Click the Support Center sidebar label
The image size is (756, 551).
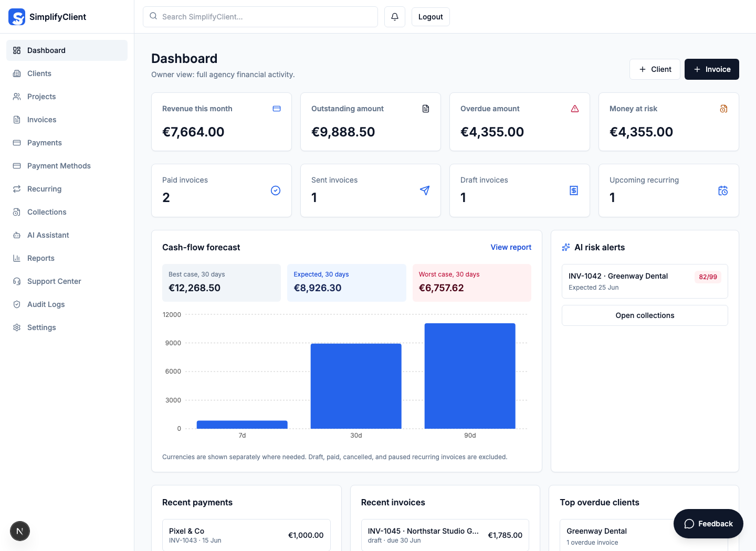point(54,281)
